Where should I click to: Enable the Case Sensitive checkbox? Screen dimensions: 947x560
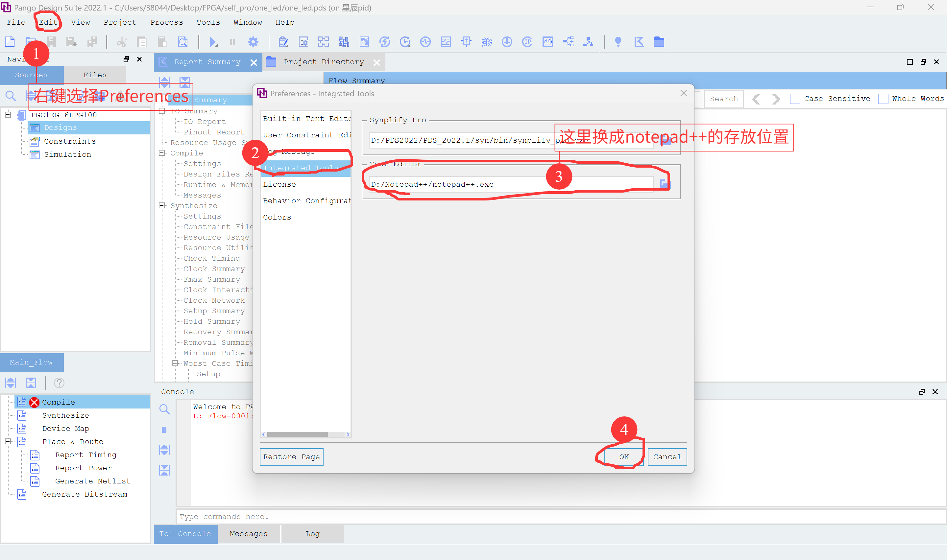point(795,99)
